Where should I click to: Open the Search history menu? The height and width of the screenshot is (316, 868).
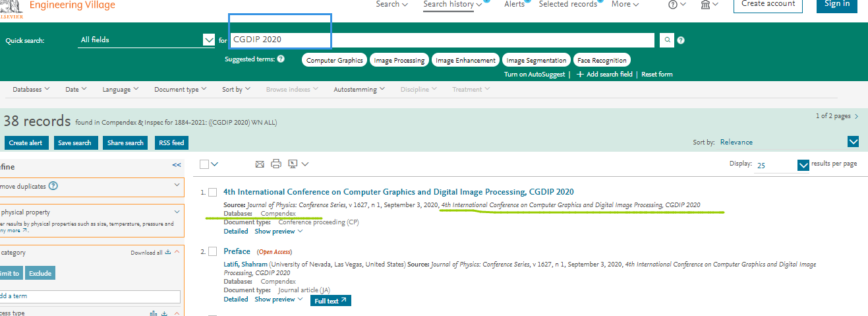click(452, 5)
